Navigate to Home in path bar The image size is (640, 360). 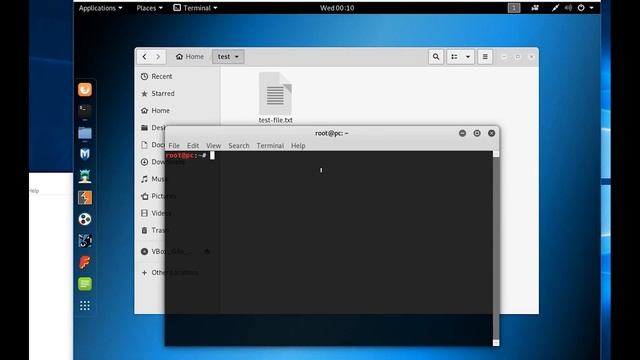190,57
